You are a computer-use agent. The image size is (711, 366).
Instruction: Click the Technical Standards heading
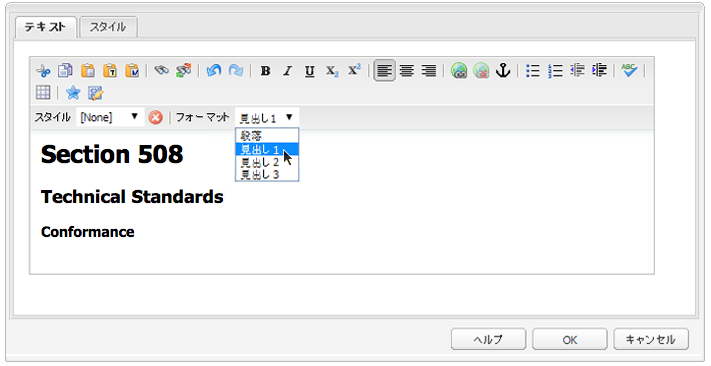point(132,197)
